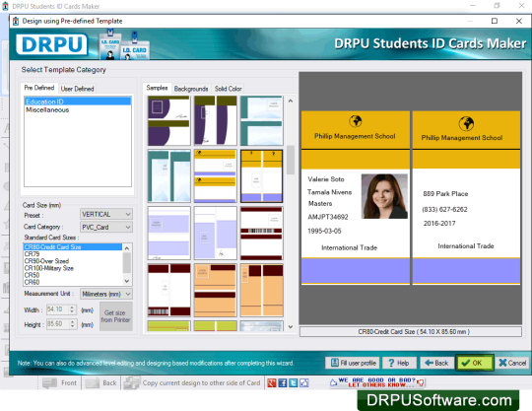
Task: Click 'We are good or bad' feedback banner
Action: pos(377,382)
